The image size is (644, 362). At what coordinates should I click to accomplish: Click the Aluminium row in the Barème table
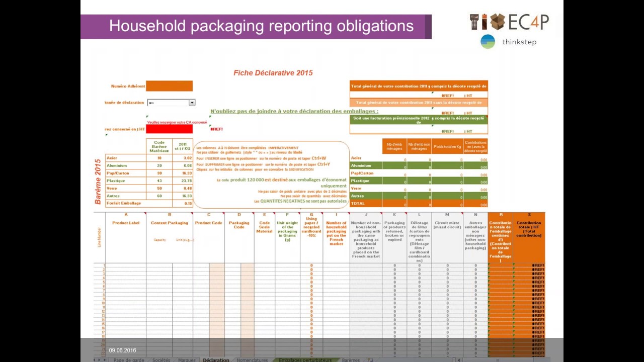149,165
